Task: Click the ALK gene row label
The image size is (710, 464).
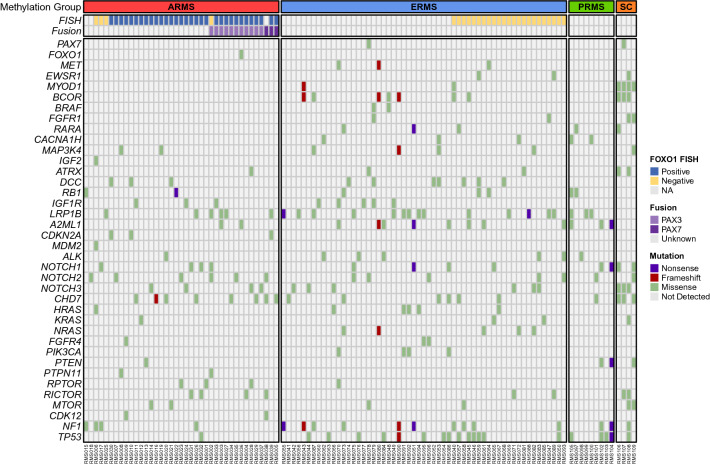Action: click(72, 256)
